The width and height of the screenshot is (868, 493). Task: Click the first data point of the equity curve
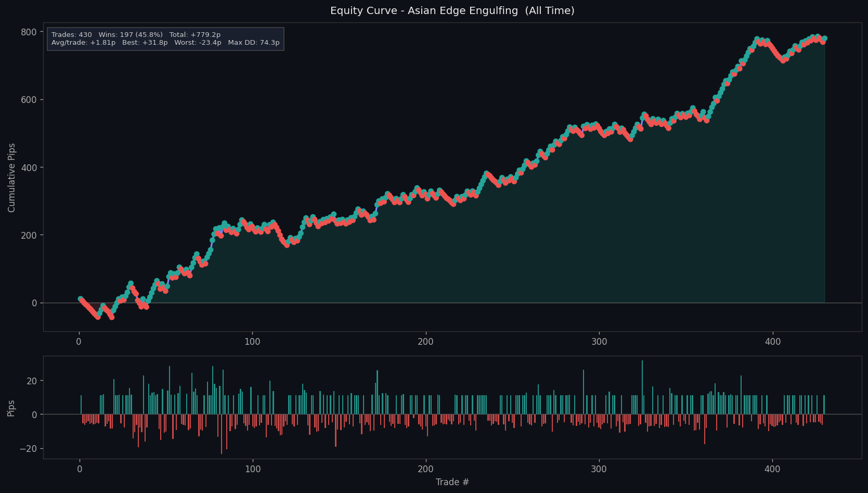[x=80, y=299]
